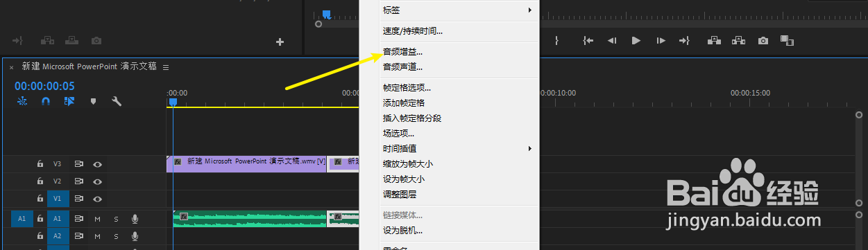This screenshot has width=868, height=250.
Task: Choose 添加帧定格 from context menu
Action: (449, 102)
